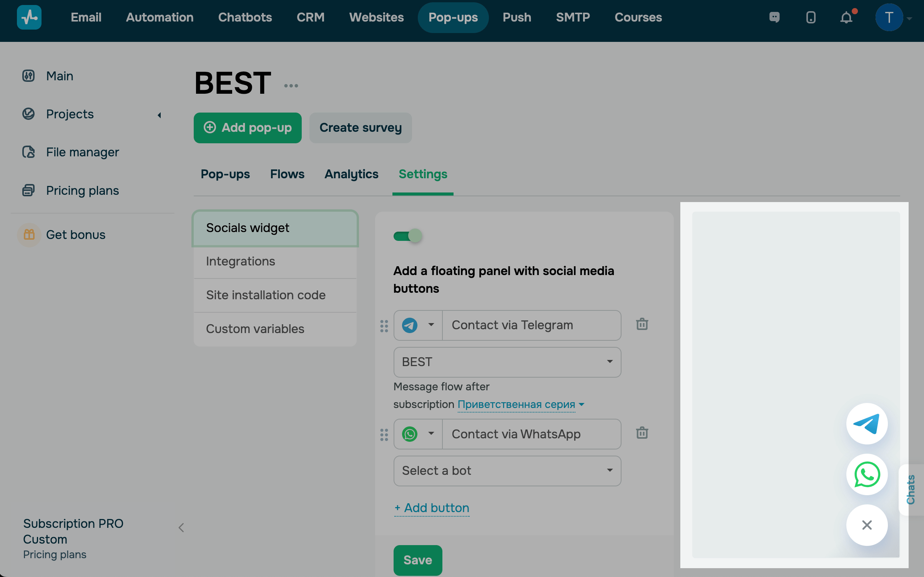This screenshot has width=924, height=577.
Task: Close the floating widget preview X
Action: pyautogui.click(x=867, y=525)
